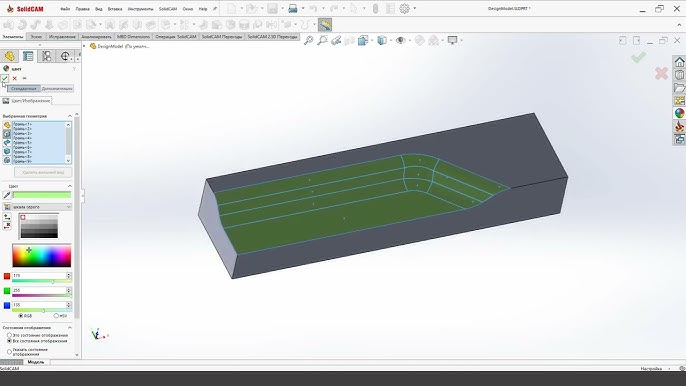Viewport: 686px width, 386px height.
Task: Pick color with the eyedropper tool
Action: pos(7,195)
